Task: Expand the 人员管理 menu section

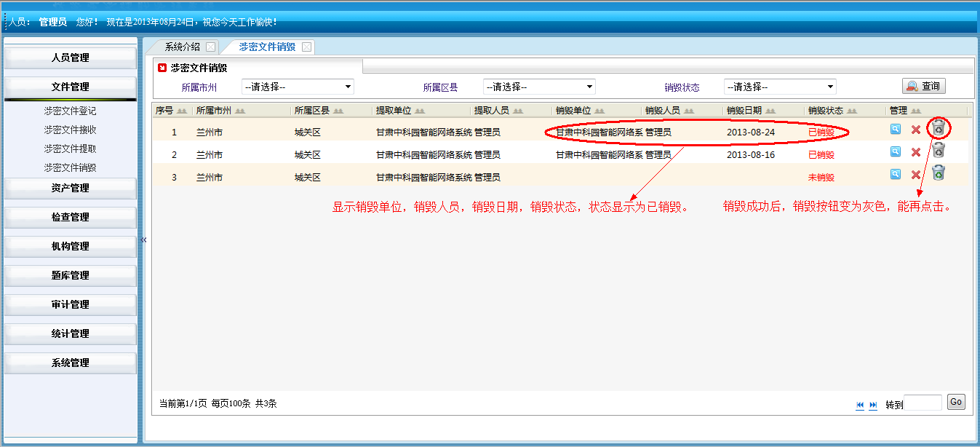Action: 71,58
